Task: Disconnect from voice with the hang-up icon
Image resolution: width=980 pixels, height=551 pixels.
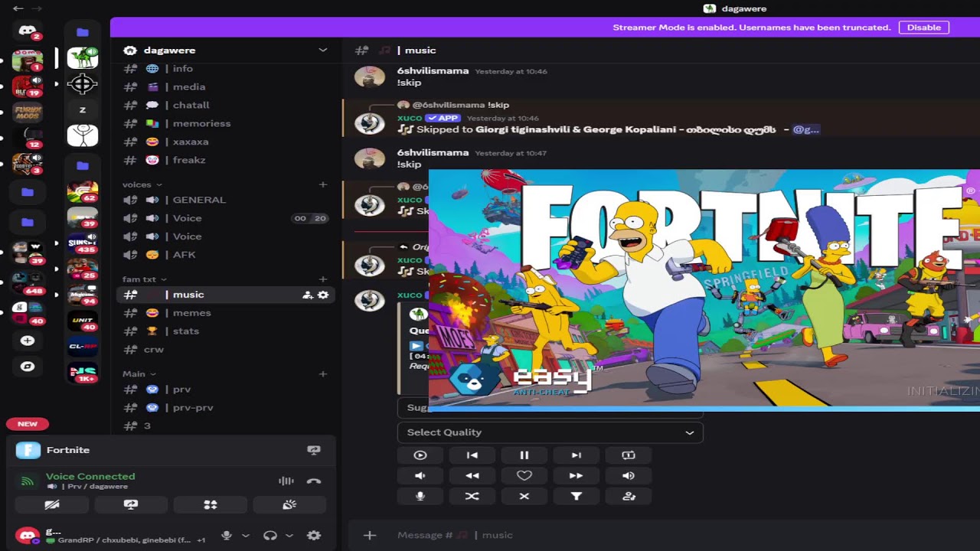Action: (314, 481)
